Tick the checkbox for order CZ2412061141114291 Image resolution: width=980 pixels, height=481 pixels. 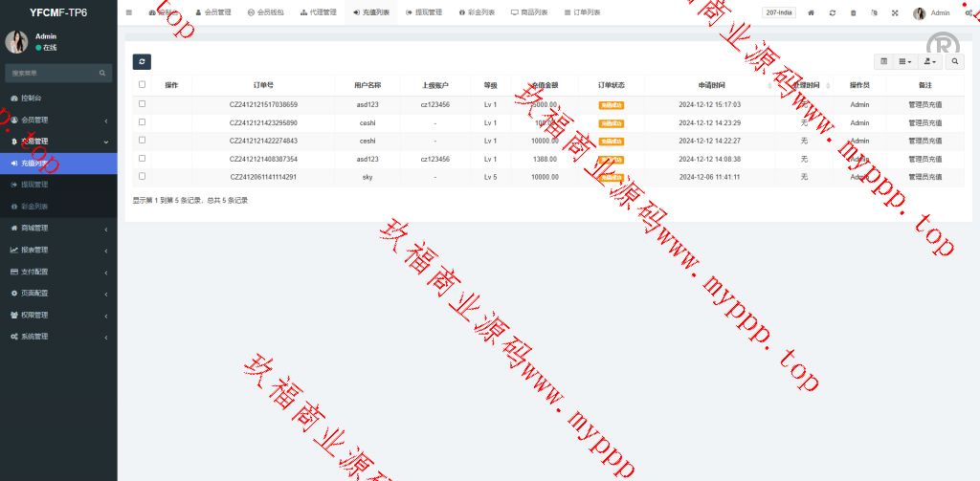(x=143, y=176)
